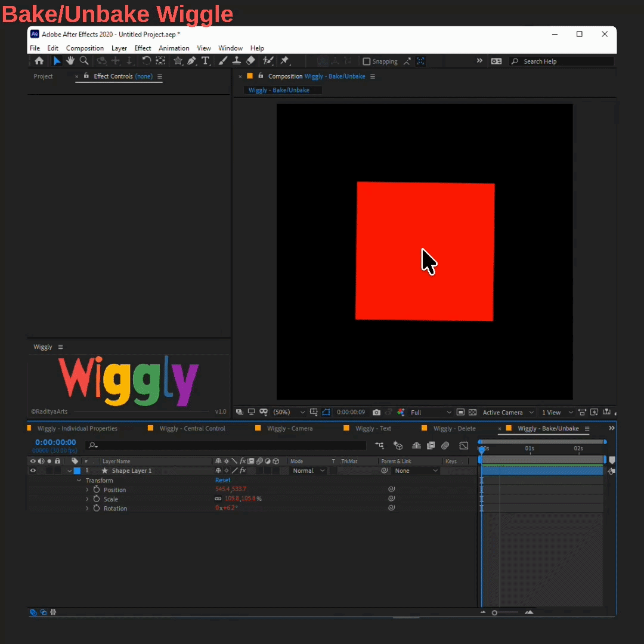This screenshot has height=644, width=644.
Task: Select the Pen tool
Action: click(191, 61)
